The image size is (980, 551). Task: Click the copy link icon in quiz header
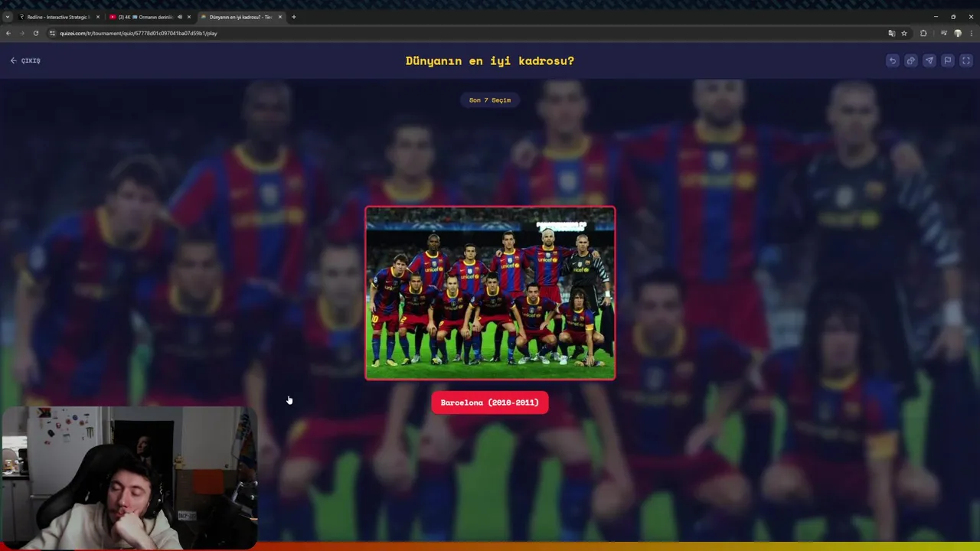[x=911, y=60]
